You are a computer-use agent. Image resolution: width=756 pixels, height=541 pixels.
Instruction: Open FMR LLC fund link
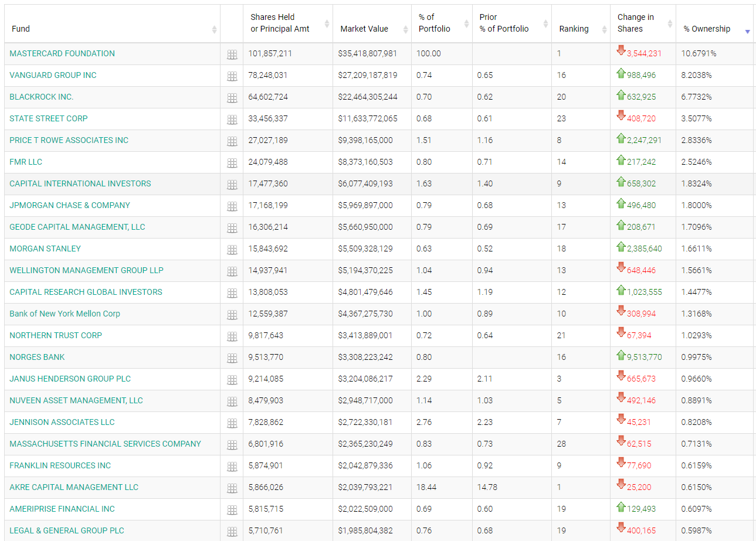pos(26,162)
